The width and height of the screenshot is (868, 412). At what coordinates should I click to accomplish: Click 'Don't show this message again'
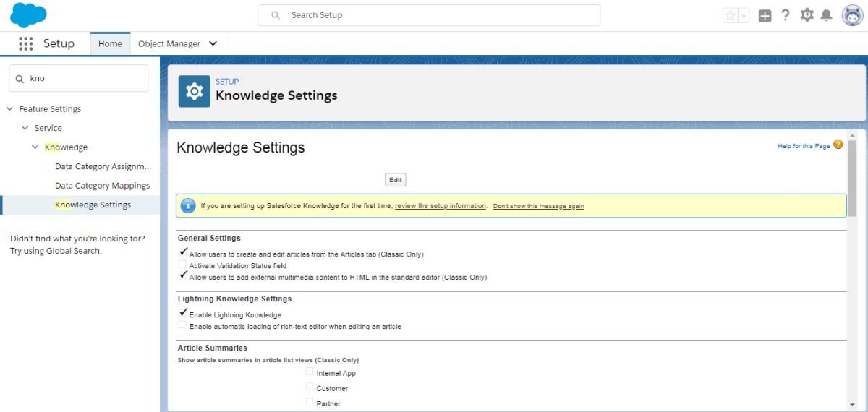539,206
